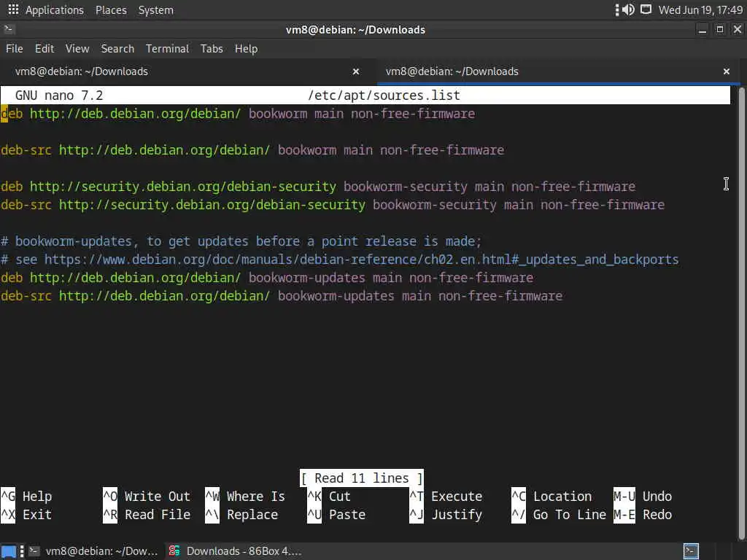
Task: Click the network display icon in top panel
Action: point(646,9)
